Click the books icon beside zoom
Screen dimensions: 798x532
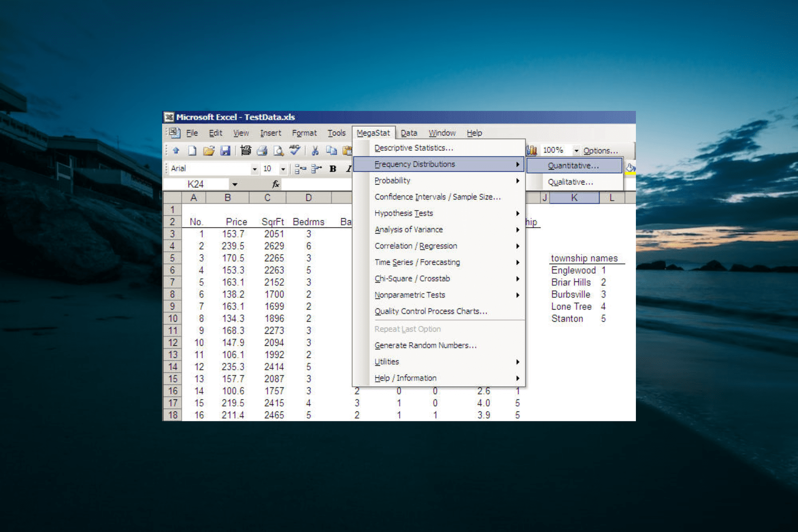coord(532,150)
